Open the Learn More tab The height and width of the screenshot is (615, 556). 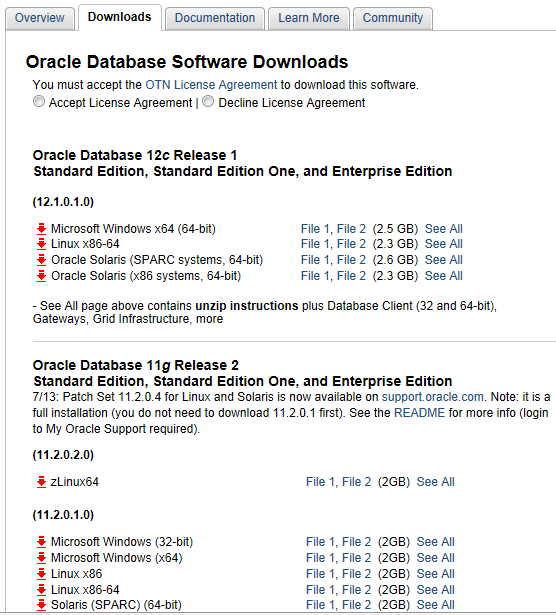point(309,18)
